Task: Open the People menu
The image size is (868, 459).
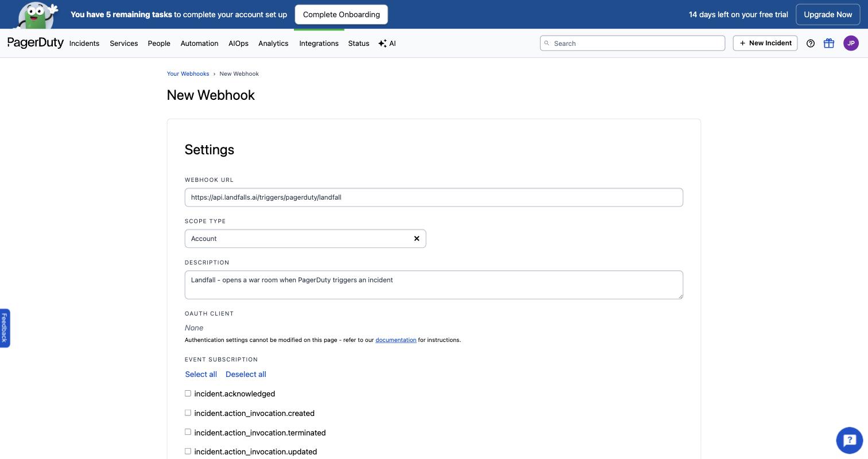Action: point(159,44)
